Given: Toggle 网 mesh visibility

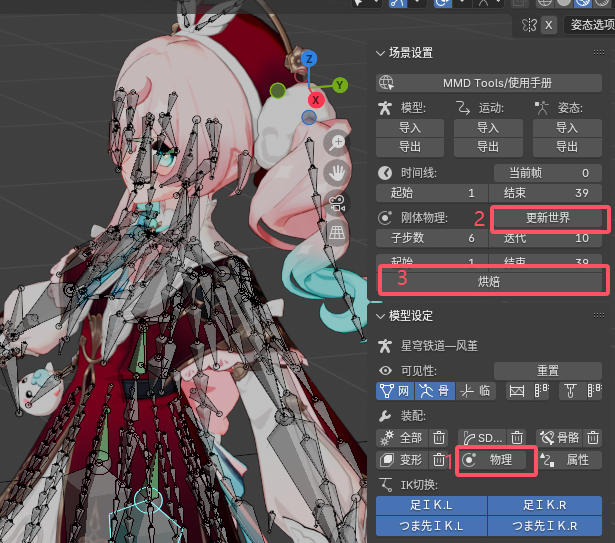Looking at the screenshot, I should [x=395, y=391].
